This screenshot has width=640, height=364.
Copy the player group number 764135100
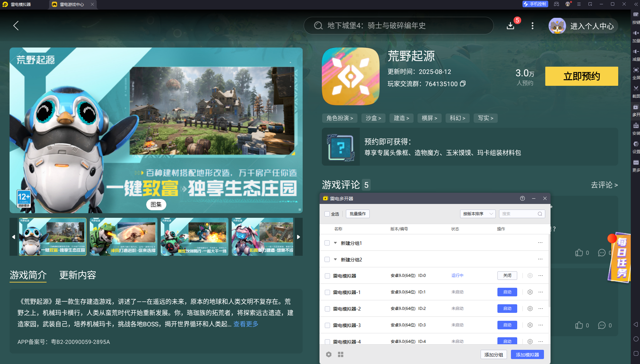point(463,84)
